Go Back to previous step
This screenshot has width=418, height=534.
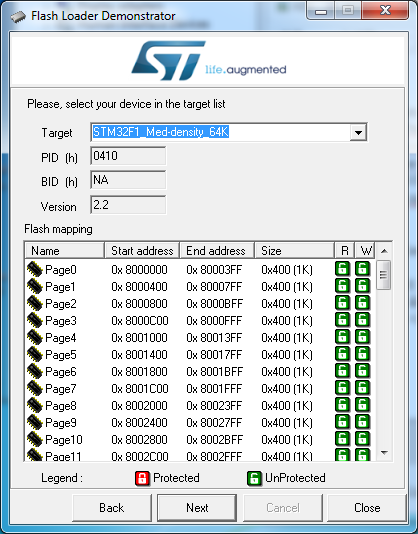click(x=112, y=508)
